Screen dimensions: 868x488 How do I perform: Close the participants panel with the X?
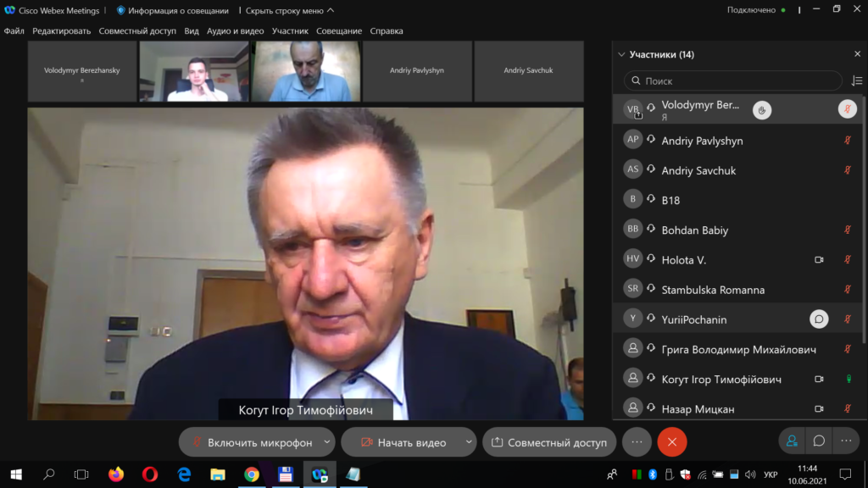click(x=857, y=54)
